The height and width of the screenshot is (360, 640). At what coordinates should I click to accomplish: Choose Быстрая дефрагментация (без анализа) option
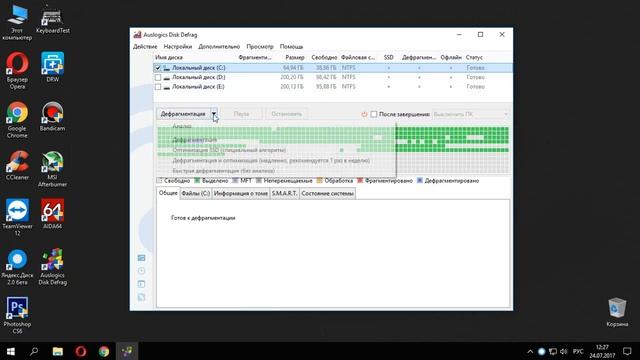(224, 171)
